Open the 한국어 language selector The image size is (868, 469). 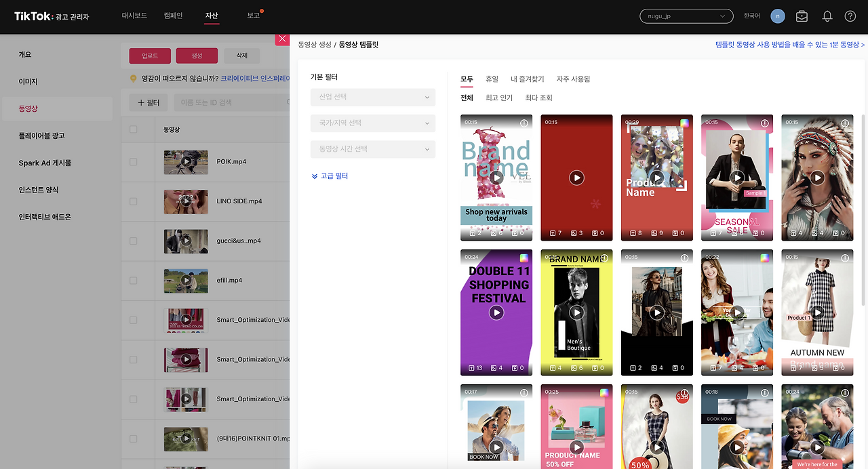tap(752, 16)
